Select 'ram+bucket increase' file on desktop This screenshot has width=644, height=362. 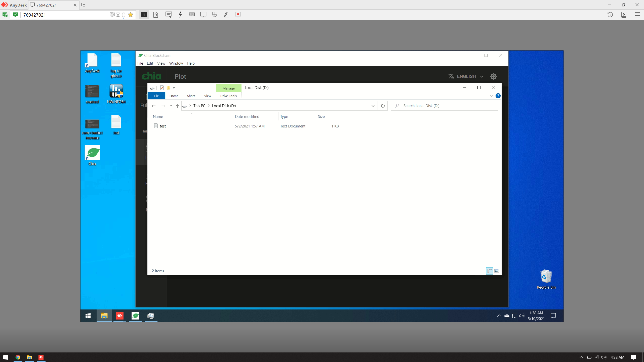tap(92, 129)
